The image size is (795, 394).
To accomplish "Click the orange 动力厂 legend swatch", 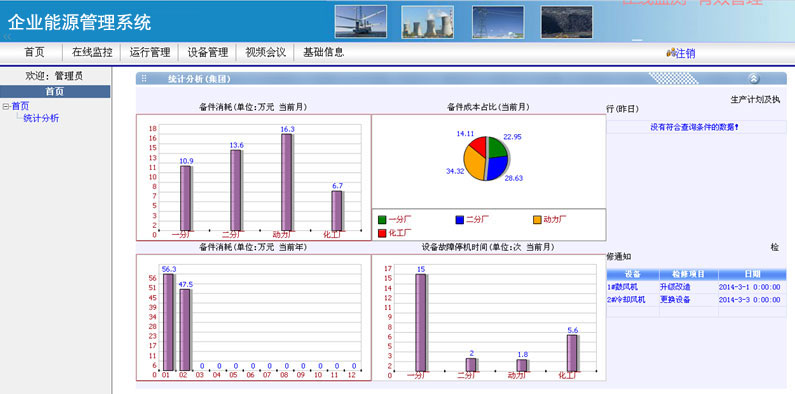I will (537, 220).
